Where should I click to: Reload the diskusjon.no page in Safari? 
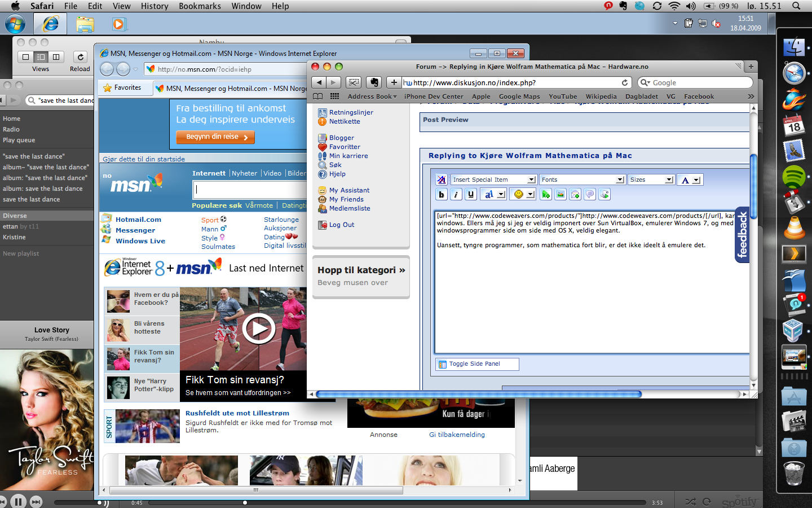(625, 82)
